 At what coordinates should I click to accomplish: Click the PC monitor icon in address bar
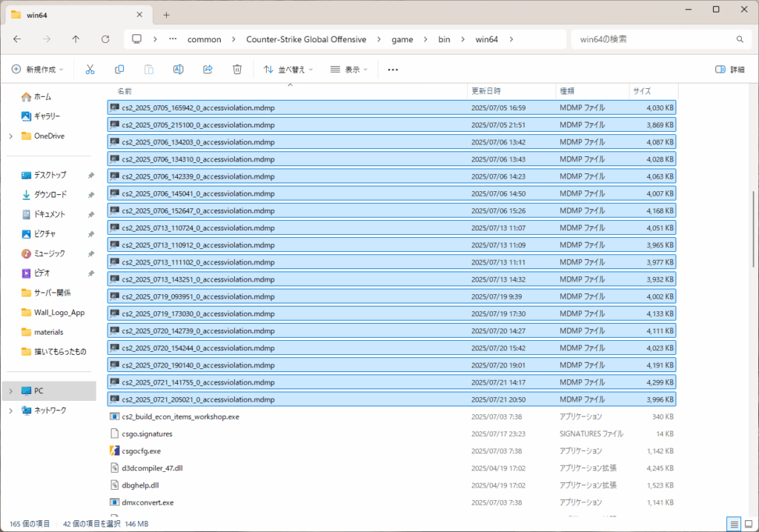(x=137, y=39)
